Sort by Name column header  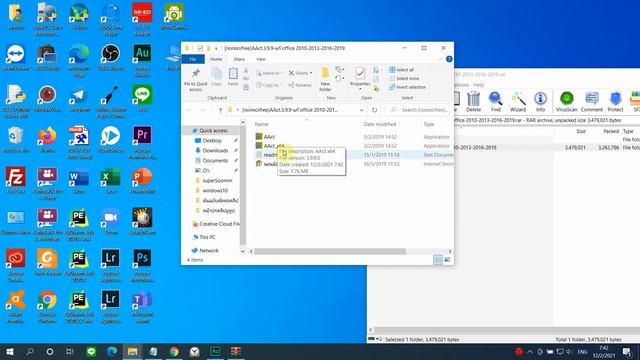(x=261, y=124)
